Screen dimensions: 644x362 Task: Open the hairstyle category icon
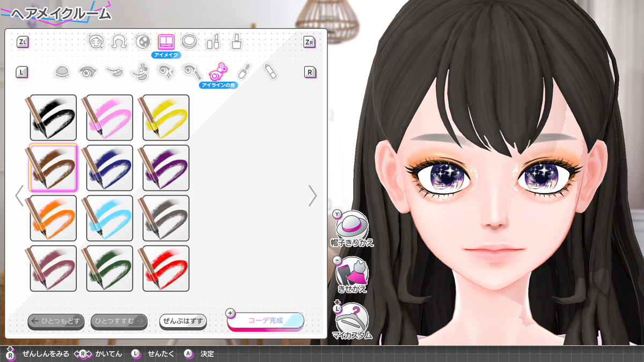119,41
